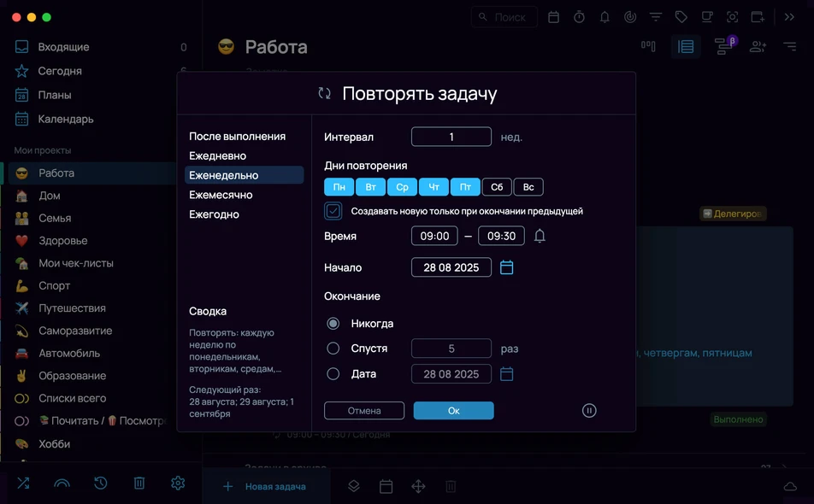
Task: Open the calendar picker for end Дата
Action: tap(506, 374)
